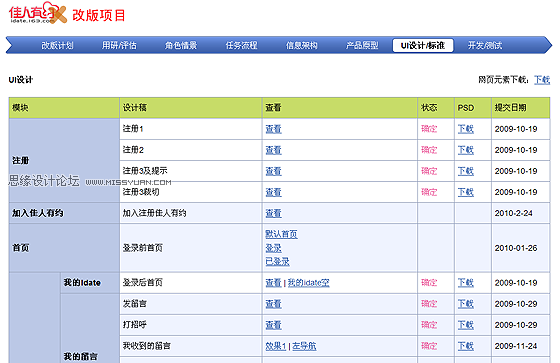Download the PSD for 注册2
Viewport: 560px width, 363px height.
pos(466,150)
